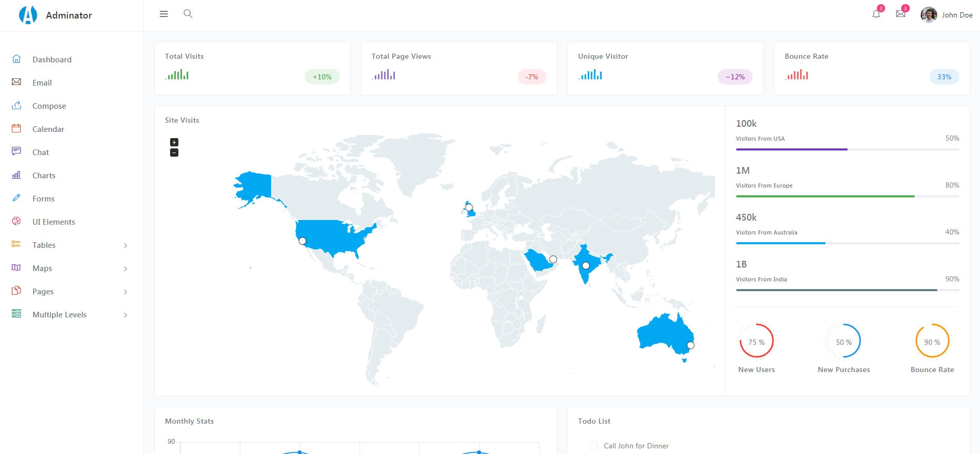The height and width of the screenshot is (454, 980).
Task: Expand the Tables submenu arrow
Action: tap(125, 245)
